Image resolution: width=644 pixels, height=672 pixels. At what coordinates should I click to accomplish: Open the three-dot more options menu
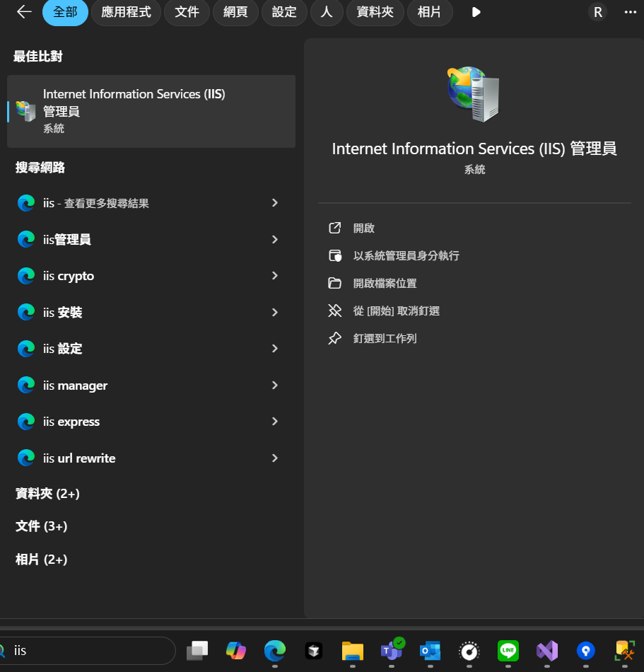(x=631, y=12)
